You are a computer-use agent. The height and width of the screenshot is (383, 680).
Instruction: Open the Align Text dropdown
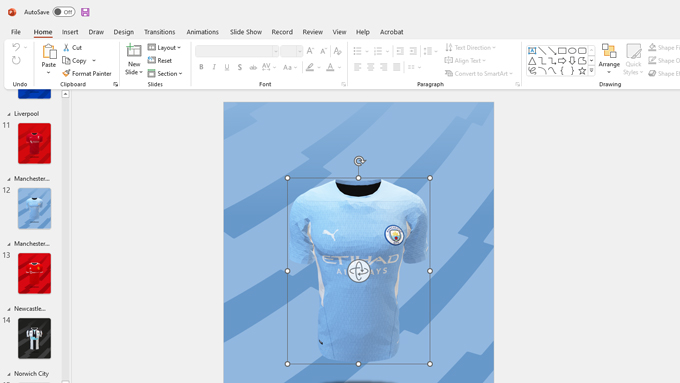(465, 60)
